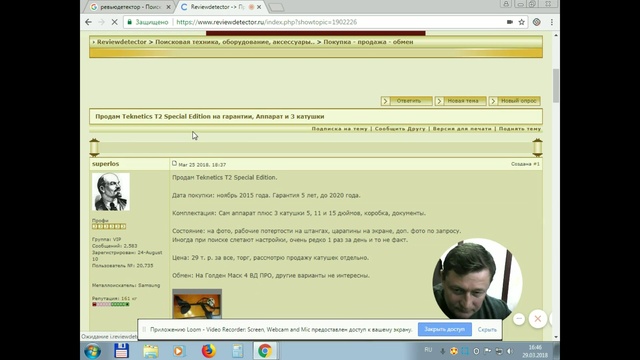Close the Loom webcam bubble with X
Image resolution: width=640 pixels, height=360 pixels.
click(538, 319)
